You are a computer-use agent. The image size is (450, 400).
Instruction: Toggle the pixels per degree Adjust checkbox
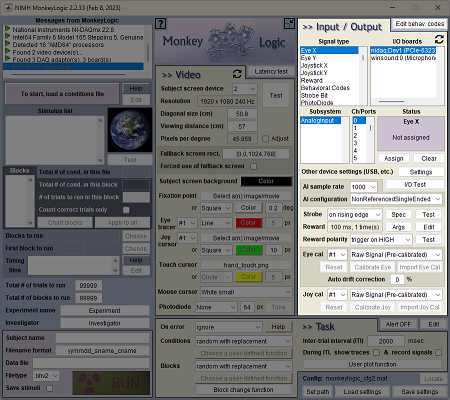pyautogui.click(x=265, y=139)
